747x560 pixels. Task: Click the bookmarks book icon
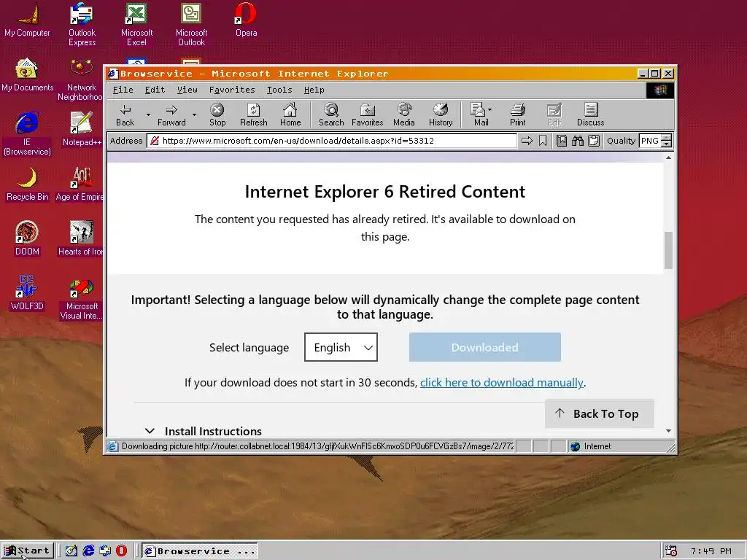(562, 141)
